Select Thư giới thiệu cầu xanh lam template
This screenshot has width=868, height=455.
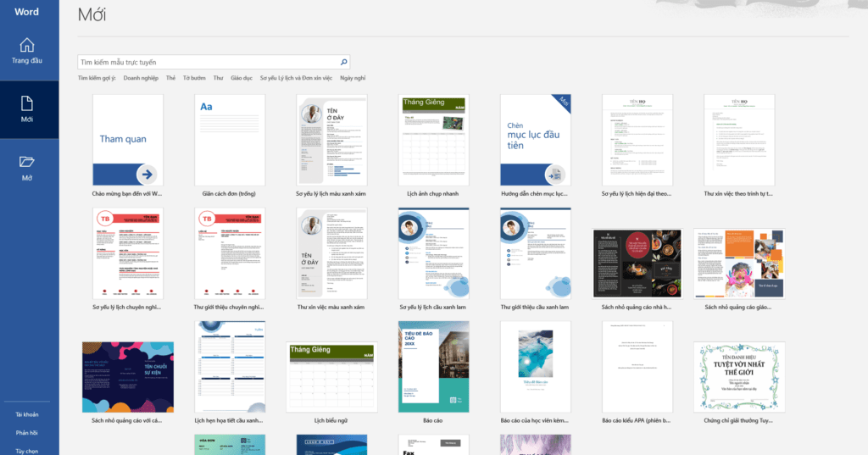click(535, 252)
